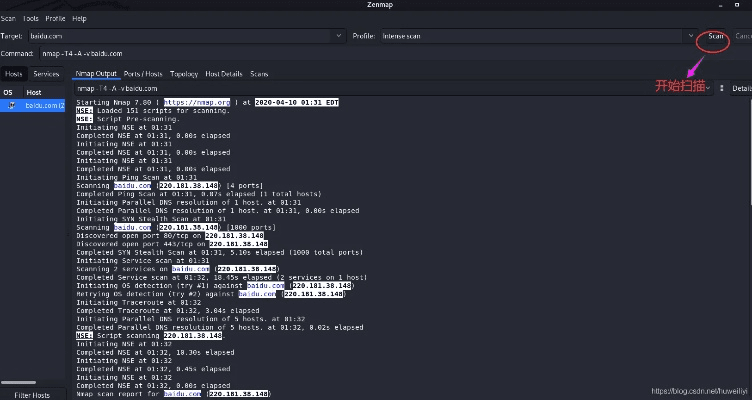Click 'Completed Parallel DNS resolution of 5 hosts' line
Viewport: 752px width, 400px height.
[220, 328]
